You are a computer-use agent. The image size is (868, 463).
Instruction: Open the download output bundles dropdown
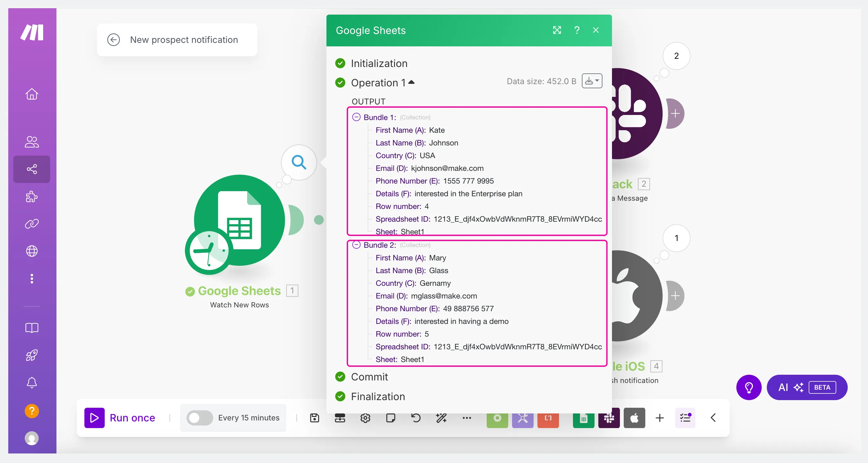pos(592,81)
